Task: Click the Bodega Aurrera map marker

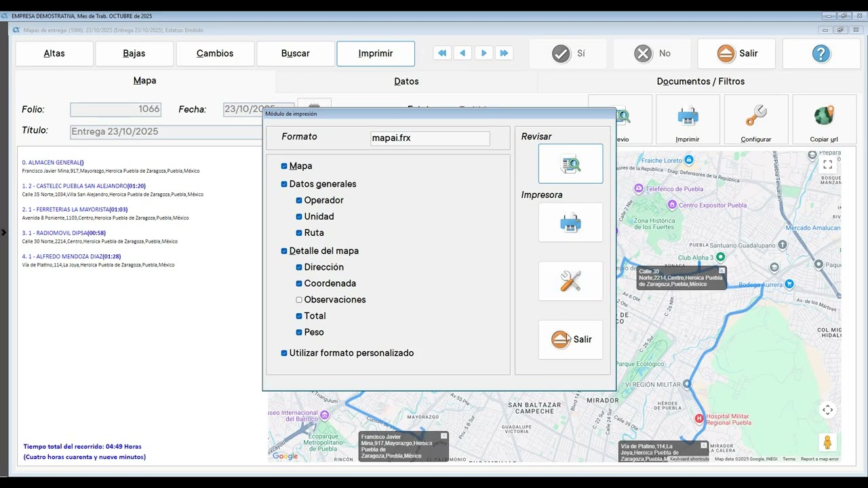Action: coord(789,284)
